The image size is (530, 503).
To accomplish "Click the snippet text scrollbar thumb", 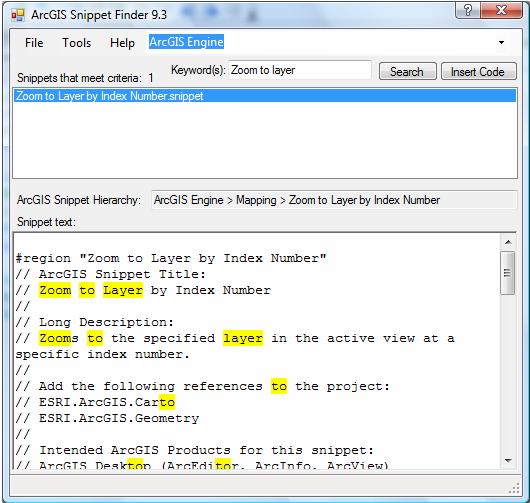I will tap(508, 273).
